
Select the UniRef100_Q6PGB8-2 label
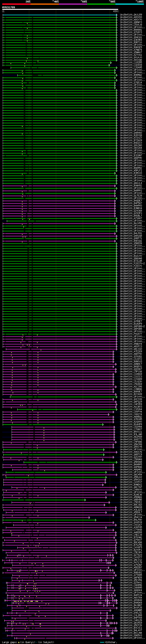coord(132,326)
